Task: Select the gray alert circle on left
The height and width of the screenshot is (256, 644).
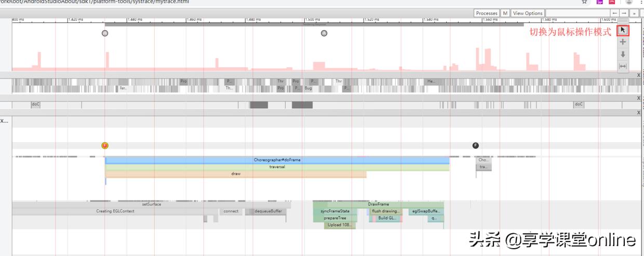Action: coord(105,33)
